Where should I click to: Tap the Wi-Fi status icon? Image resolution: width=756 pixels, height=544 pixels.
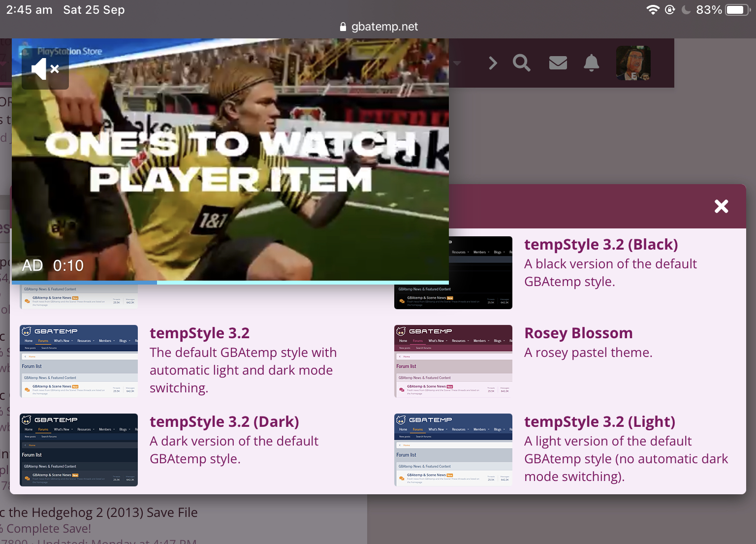click(x=653, y=10)
